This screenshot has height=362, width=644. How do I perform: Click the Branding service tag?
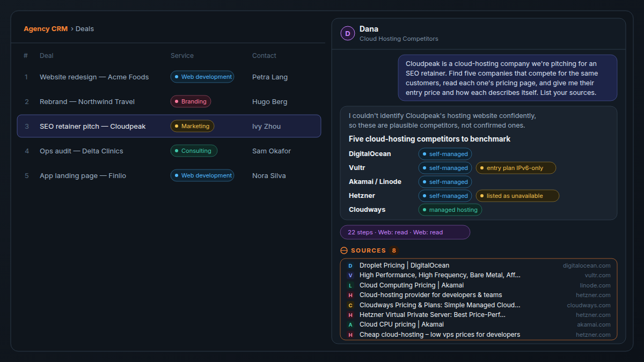[x=191, y=101]
